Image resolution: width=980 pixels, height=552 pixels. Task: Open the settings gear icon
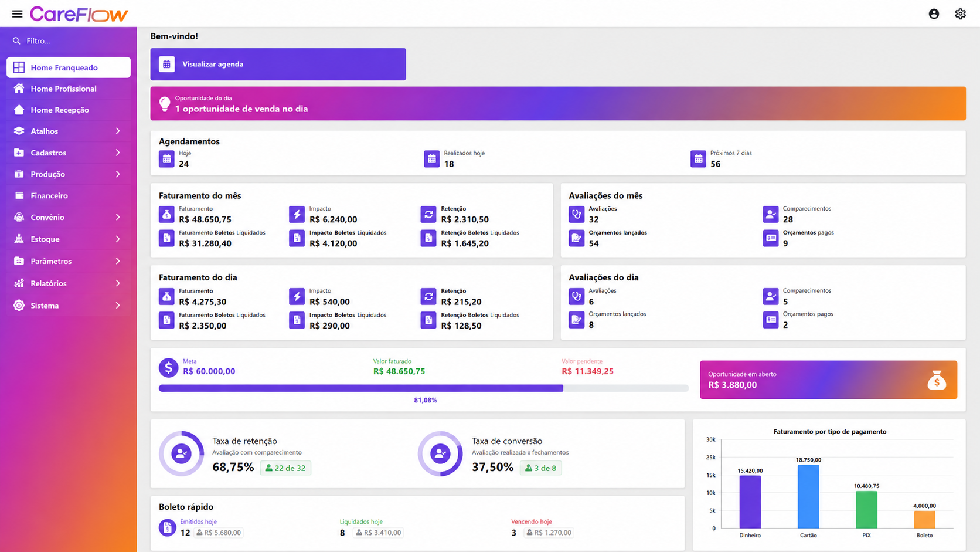[x=960, y=13]
